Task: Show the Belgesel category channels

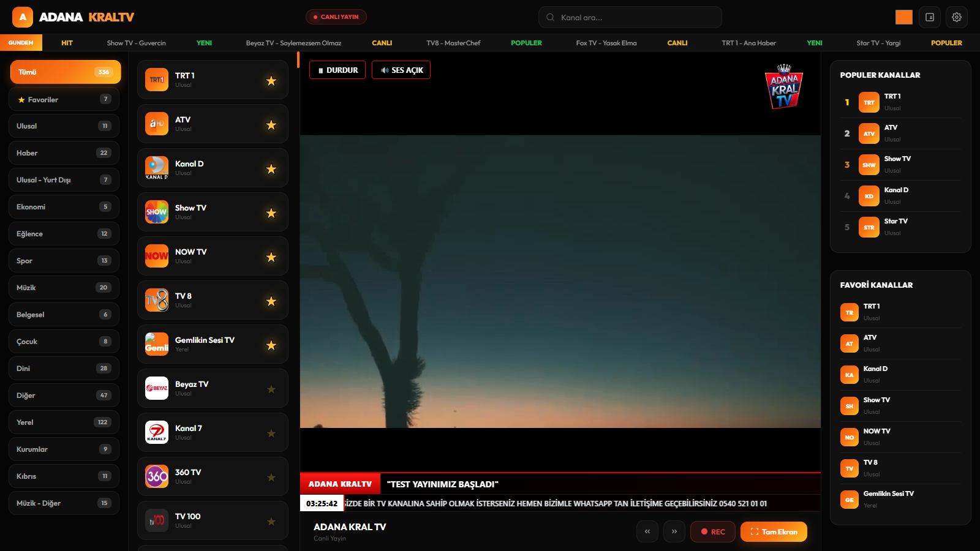Action: point(64,315)
